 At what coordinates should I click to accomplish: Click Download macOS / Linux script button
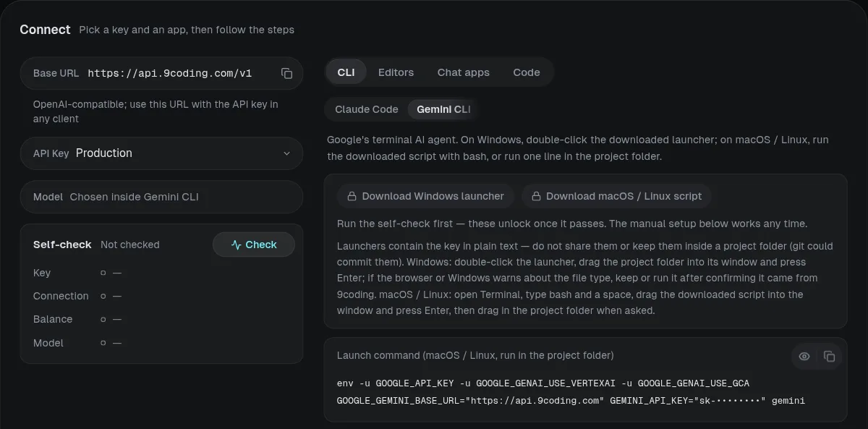616,196
